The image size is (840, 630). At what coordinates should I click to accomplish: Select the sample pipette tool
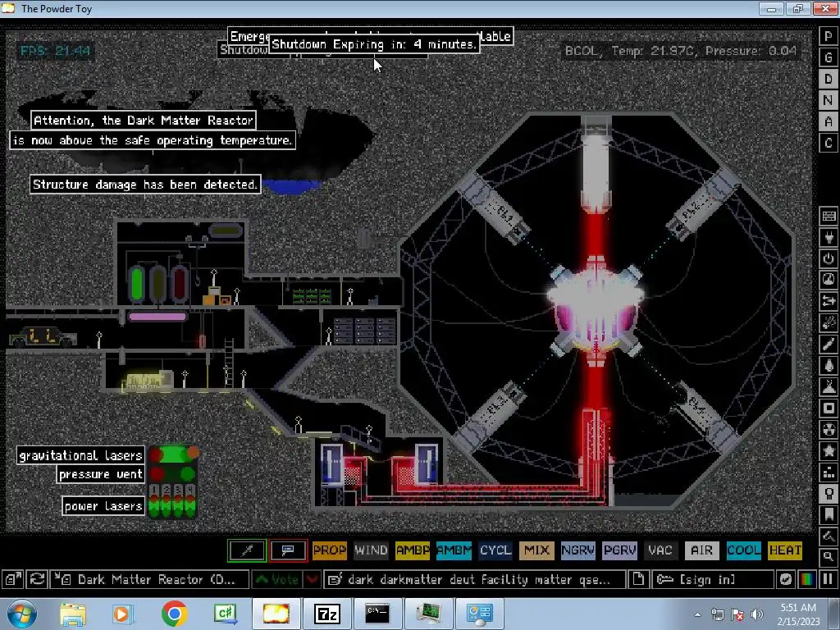[246, 550]
